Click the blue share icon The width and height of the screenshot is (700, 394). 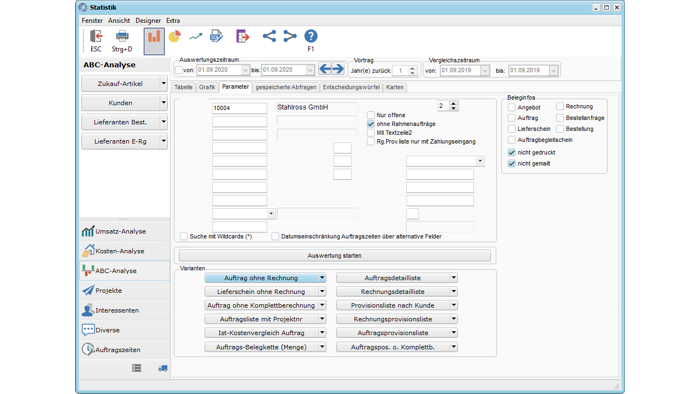pyautogui.click(x=269, y=36)
